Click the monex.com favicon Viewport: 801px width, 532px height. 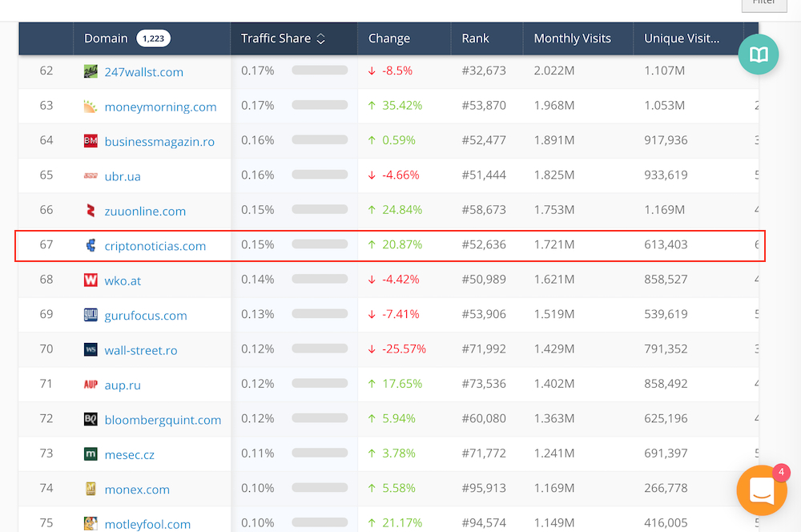coord(91,489)
